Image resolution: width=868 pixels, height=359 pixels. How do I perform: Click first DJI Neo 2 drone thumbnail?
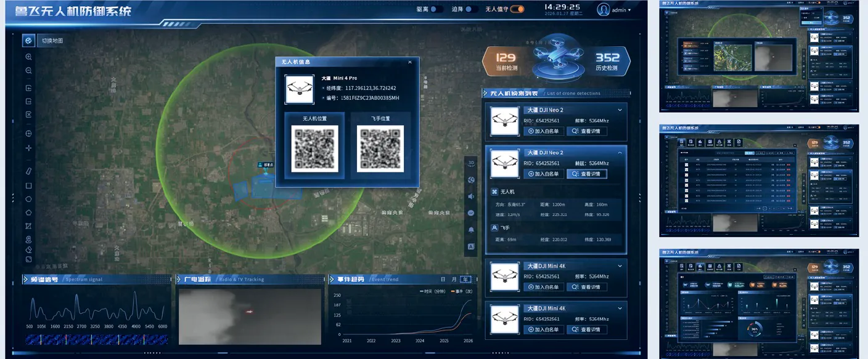(504, 121)
